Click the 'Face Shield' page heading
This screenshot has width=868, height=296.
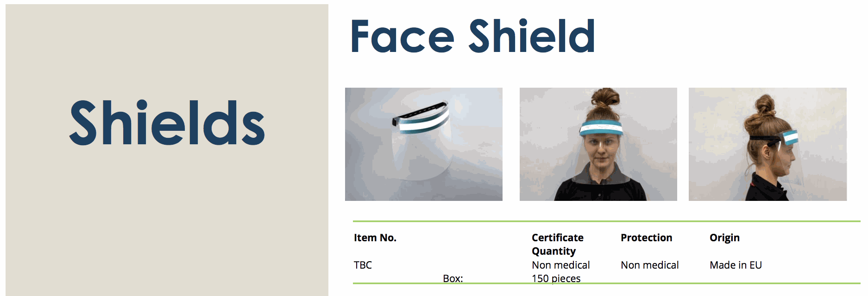click(472, 36)
